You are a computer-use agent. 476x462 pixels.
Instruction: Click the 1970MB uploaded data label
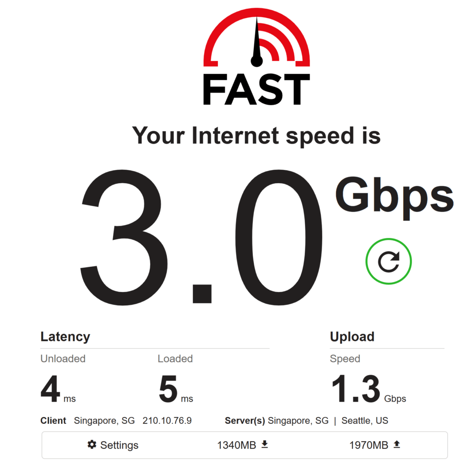369,445
